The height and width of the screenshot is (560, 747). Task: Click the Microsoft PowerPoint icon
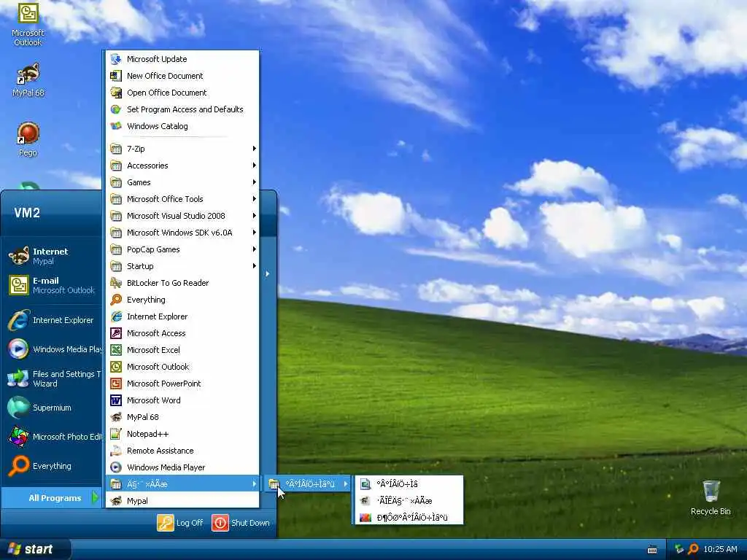click(x=116, y=384)
